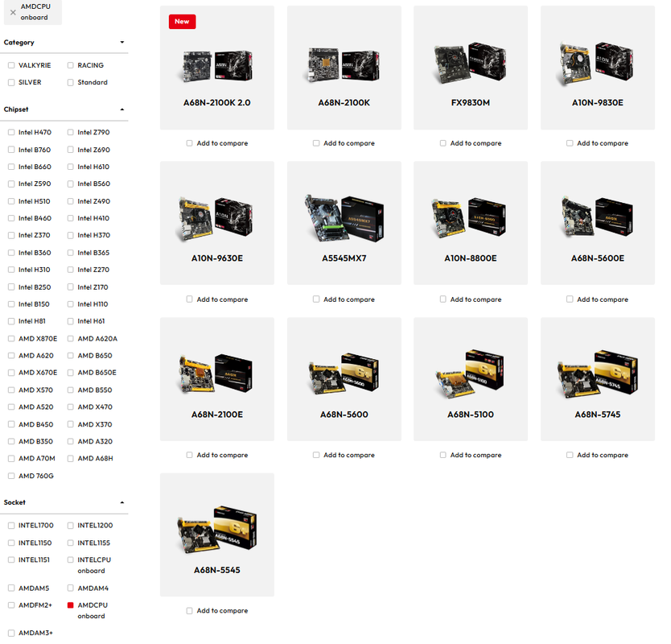
Task: Check the INTEL1700 socket box
Action: 11,526
